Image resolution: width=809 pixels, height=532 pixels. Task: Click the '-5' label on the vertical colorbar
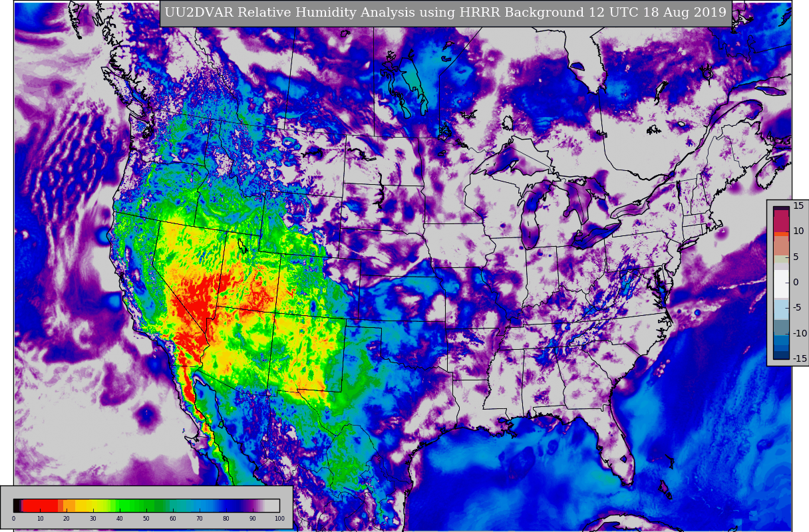(x=797, y=307)
